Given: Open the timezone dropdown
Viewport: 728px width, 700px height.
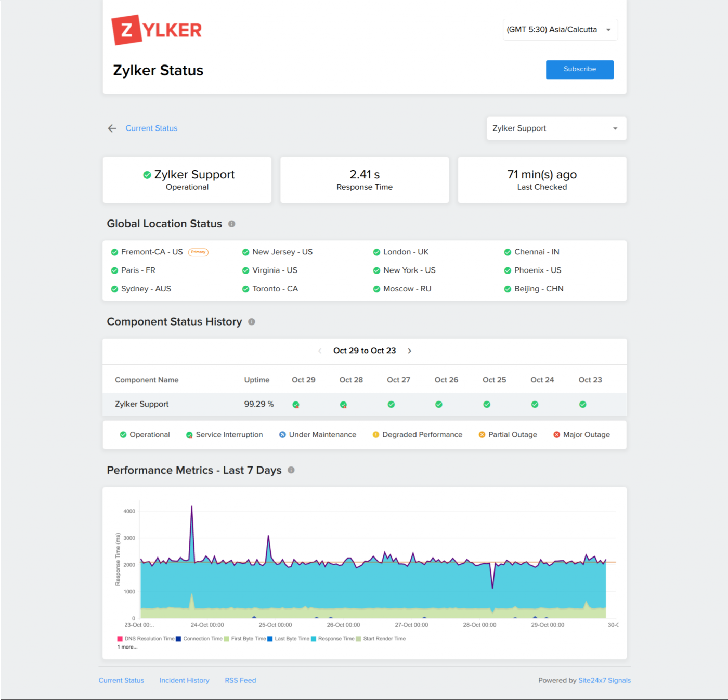Looking at the screenshot, I should pyautogui.click(x=560, y=30).
